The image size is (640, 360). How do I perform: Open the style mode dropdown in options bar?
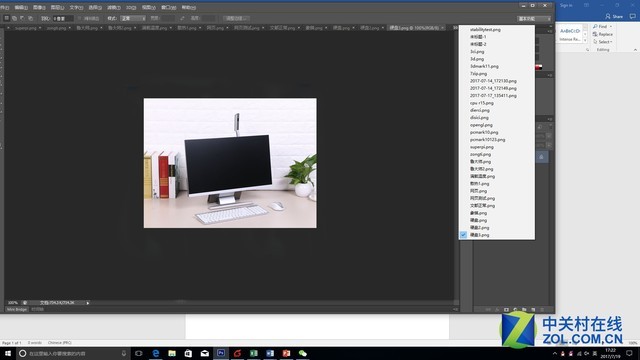[x=133, y=18]
